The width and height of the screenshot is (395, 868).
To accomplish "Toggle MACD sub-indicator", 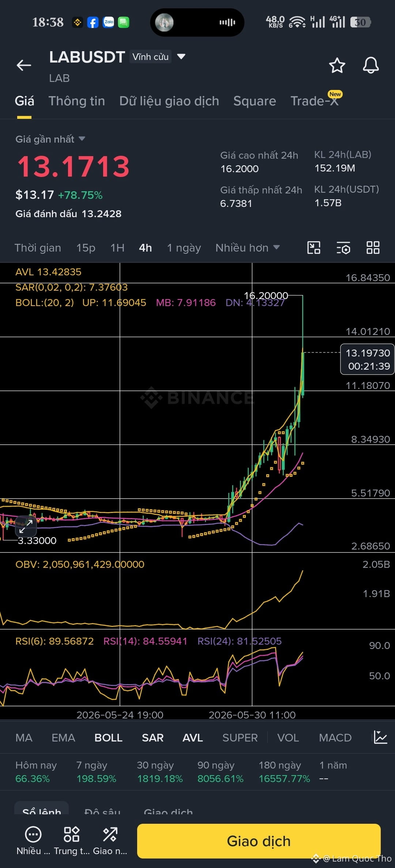I will click(x=335, y=737).
